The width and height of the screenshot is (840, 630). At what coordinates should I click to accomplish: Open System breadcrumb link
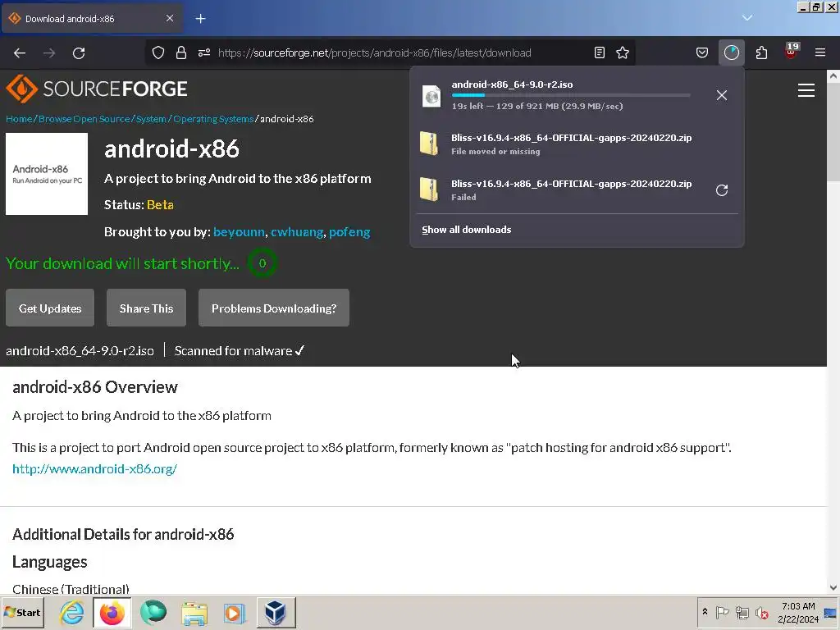tap(151, 119)
